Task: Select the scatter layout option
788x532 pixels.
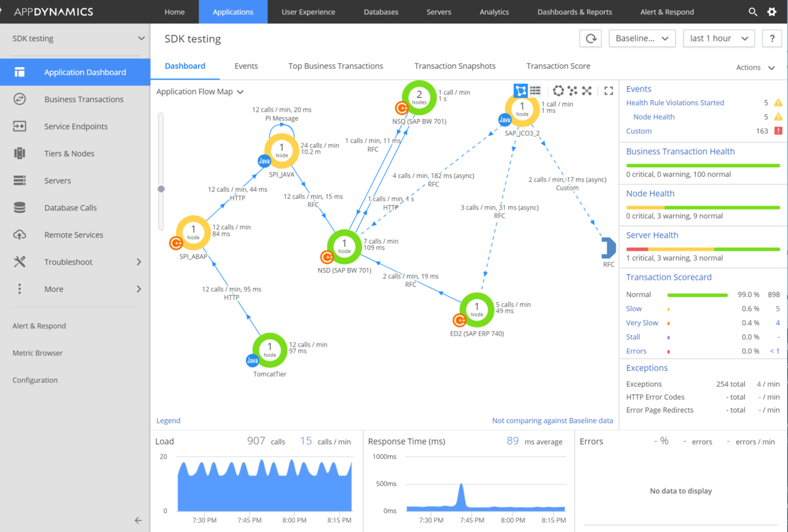Action: click(x=571, y=91)
